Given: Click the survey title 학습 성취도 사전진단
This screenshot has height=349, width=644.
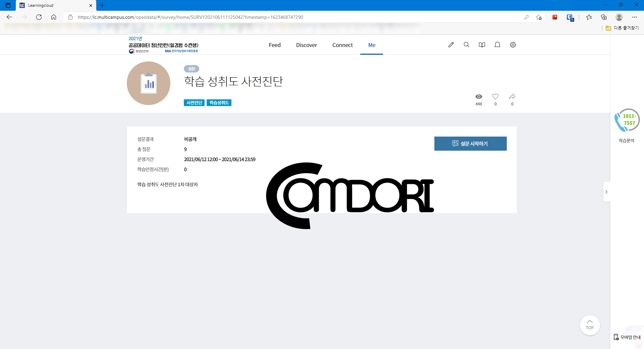Looking at the screenshot, I should [x=233, y=81].
